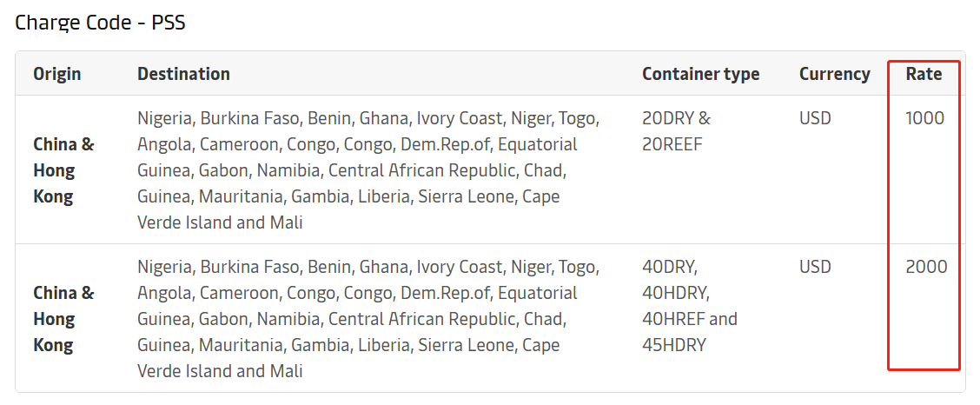Image resolution: width=980 pixels, height=405 pixels.
Task: Click USD in the first row
Action: (815, 118)
